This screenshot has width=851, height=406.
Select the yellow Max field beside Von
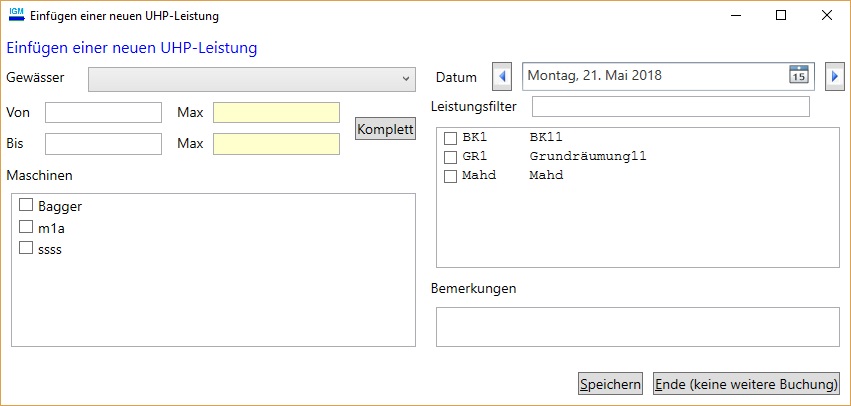(x=276, y=112)
